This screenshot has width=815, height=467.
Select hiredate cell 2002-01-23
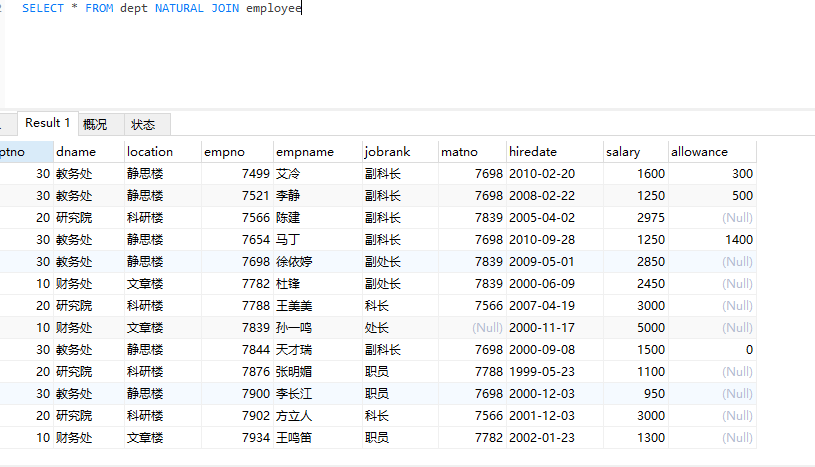coord(555,438)
